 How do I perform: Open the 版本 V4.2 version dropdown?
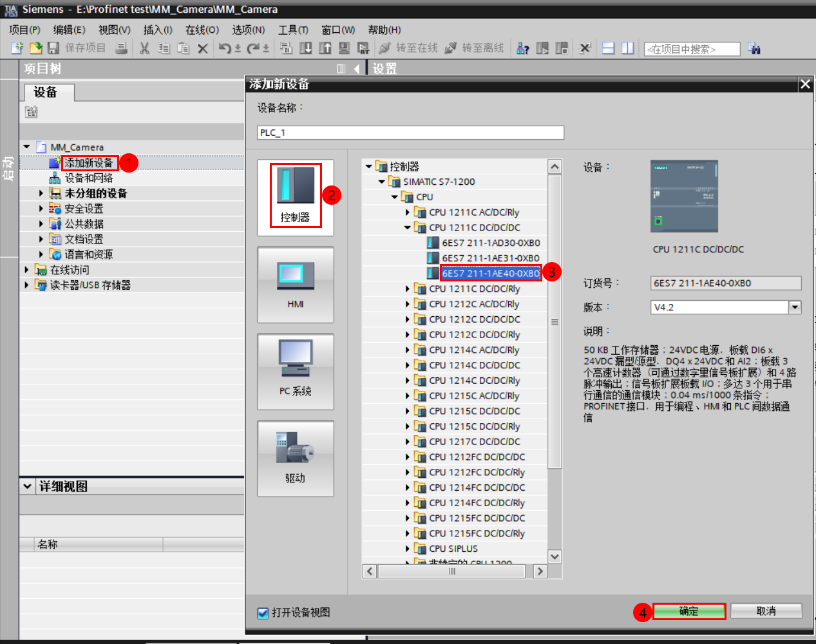pyautogui.click(x=794, y=307)
